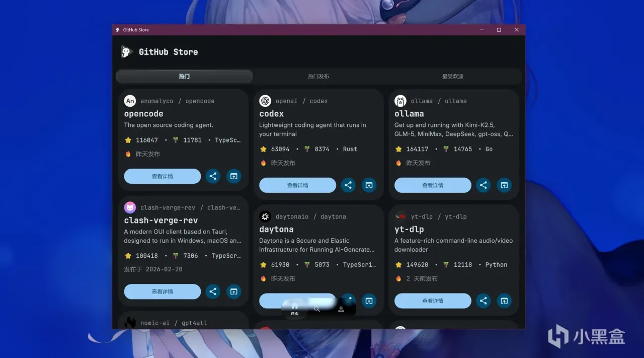Open the 热门发布 tab

318,77
